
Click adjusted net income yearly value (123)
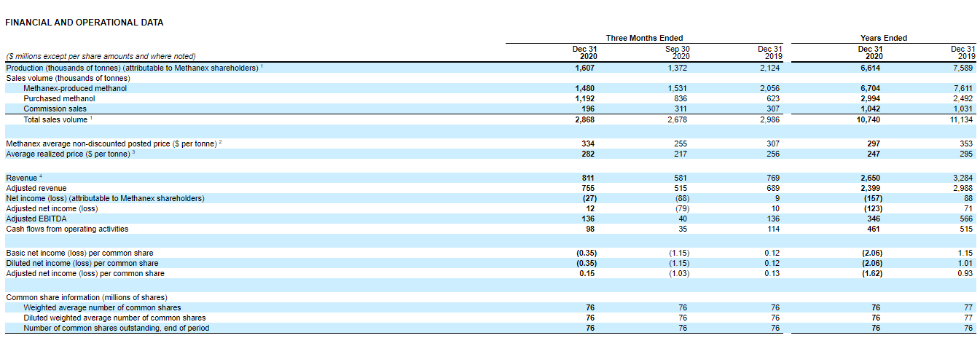(875, 208)
